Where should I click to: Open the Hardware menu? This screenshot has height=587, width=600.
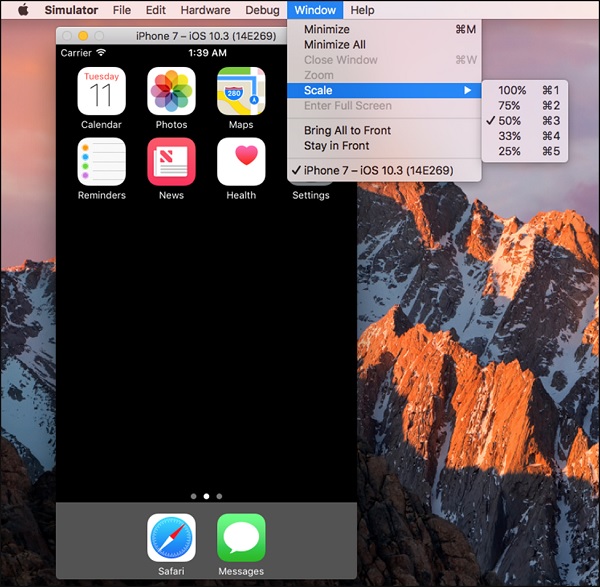pyautogui.click(x=205, y=10)
